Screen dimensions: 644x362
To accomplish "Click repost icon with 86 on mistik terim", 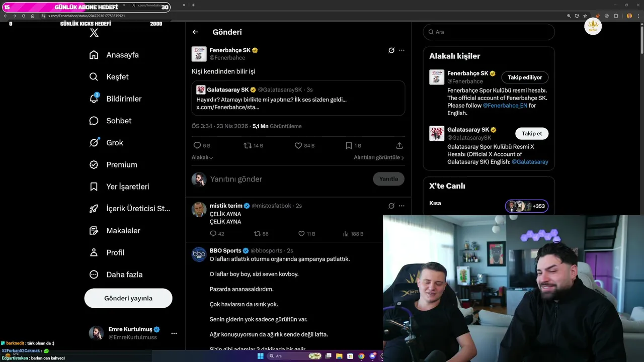I will point(257,234).
